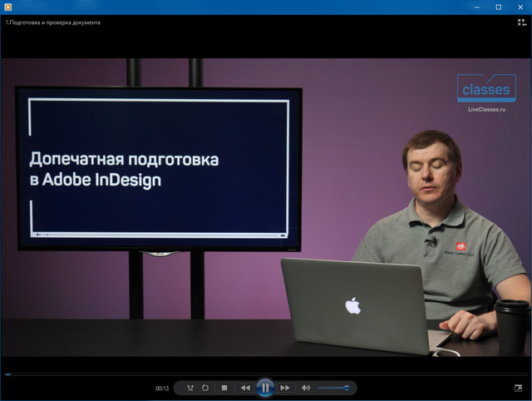The height and width of the screenshot is (401, 532).
Task: Click the video display area
Action: click(266, 208)
